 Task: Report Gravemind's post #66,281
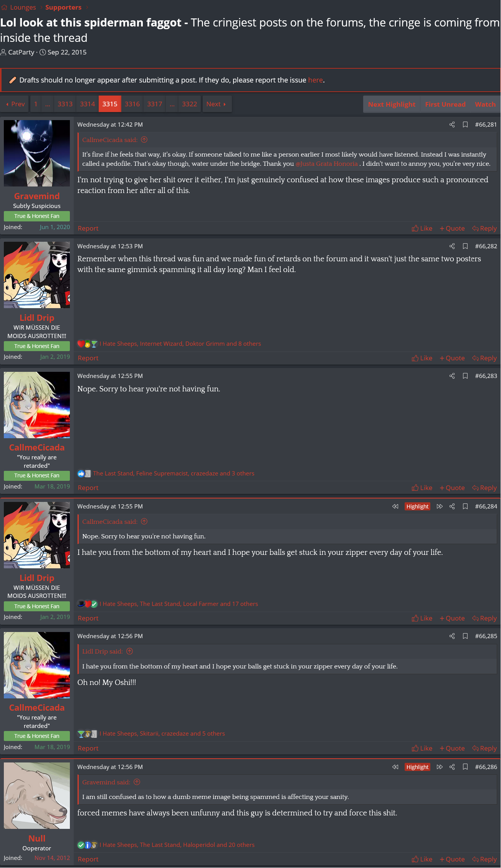point(88,229)
